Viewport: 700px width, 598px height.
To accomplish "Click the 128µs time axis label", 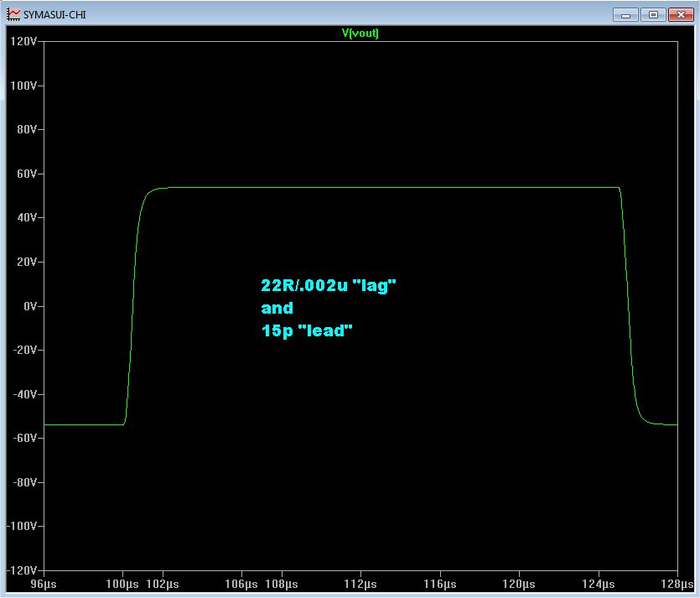I will (677, 584).
